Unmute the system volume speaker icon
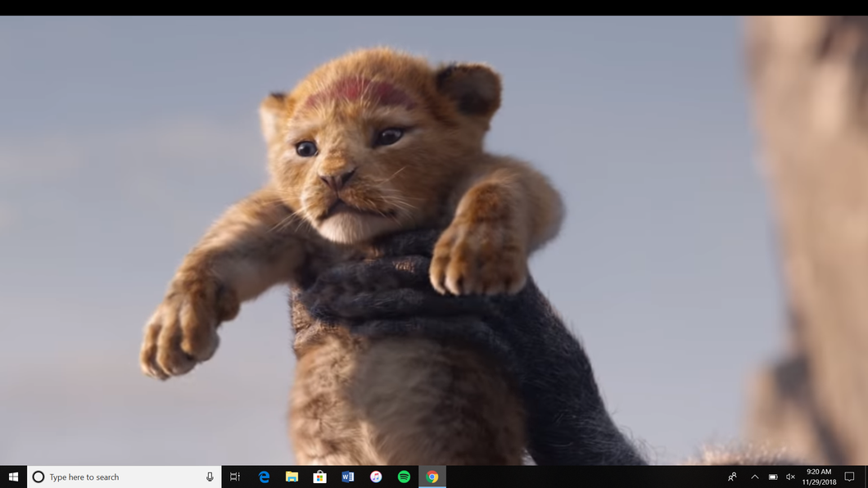 (789, 477)
